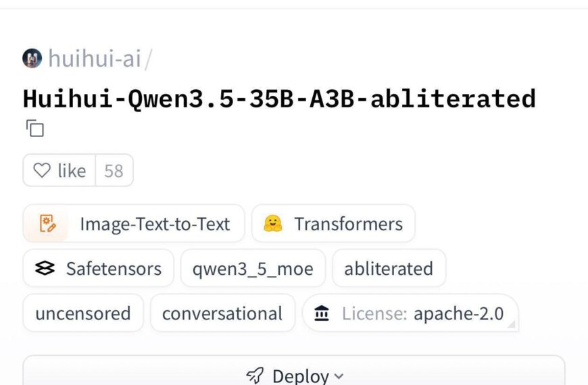Click the huihui-ai profile avatar
Viewport: 588px width, 385px height.
point(32,59)
